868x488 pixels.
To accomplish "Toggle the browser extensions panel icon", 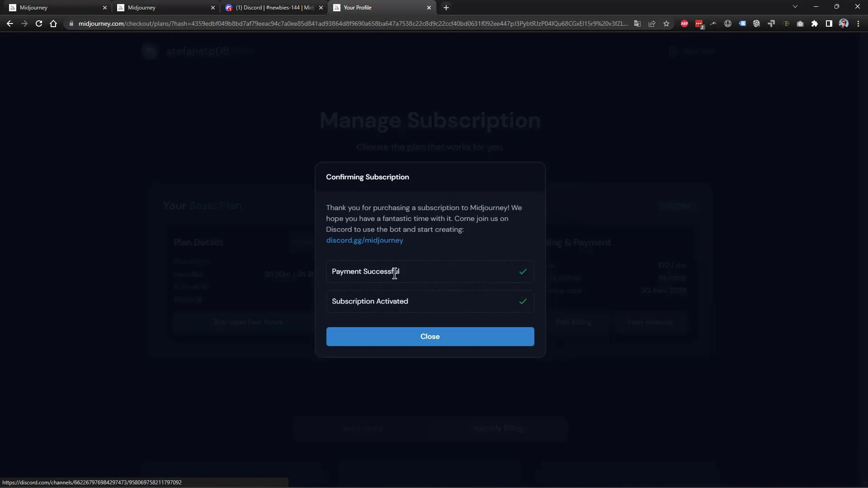I will (814, 24).
